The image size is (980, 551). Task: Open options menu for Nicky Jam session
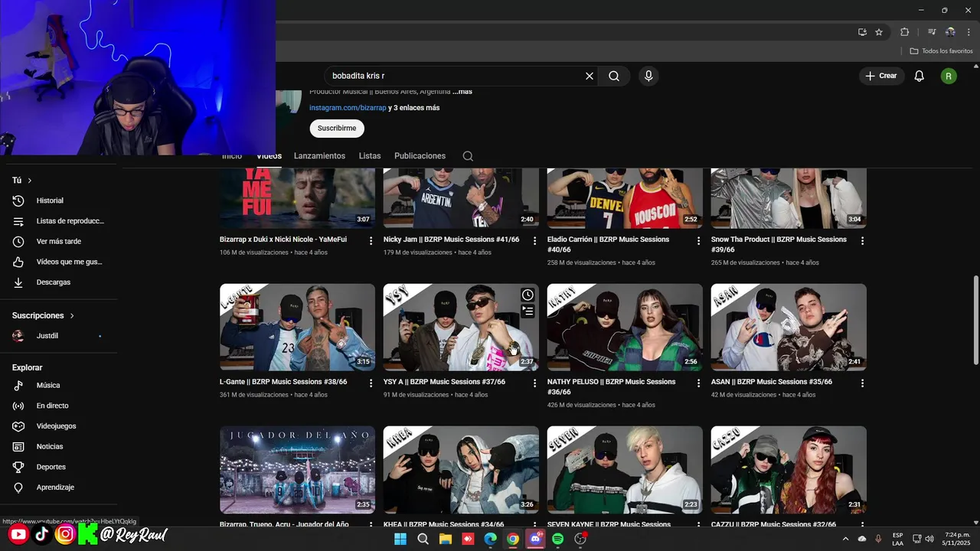pyautogui.click(x=535, y=241)
